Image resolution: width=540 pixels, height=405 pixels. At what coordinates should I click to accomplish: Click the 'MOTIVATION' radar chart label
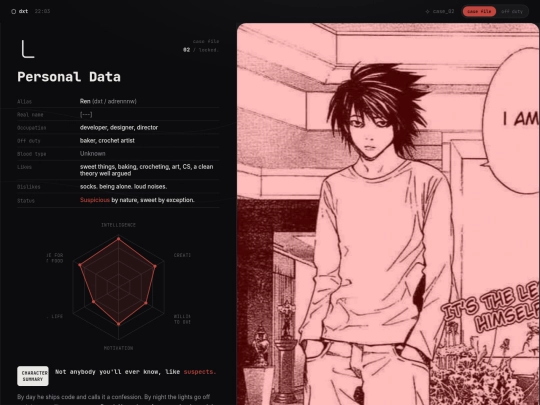(118, 348)
